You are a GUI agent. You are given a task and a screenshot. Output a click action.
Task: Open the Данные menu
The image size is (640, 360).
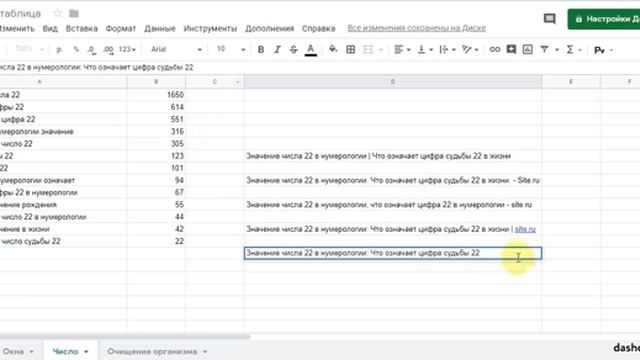160,29
